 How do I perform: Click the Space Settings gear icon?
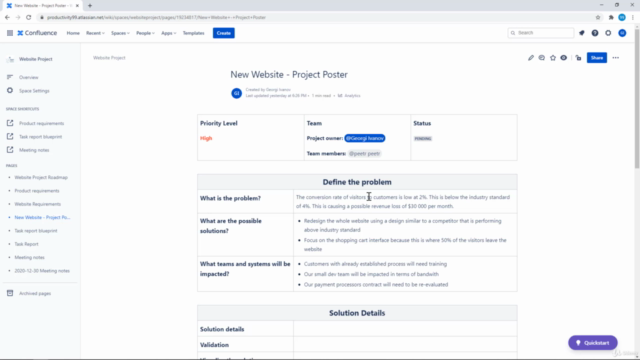10,91
